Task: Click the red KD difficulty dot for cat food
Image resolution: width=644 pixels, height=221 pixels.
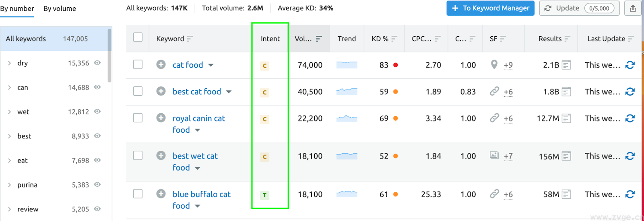Action: [396, 65]
